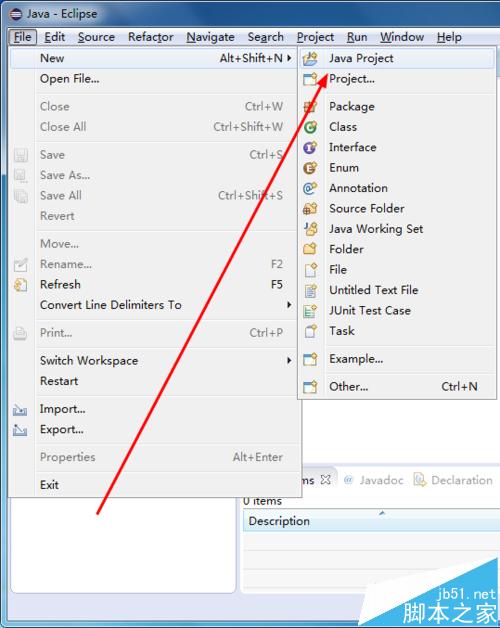Image resolution: width=500 pixels, height=628 pixels.
Task: Choose Exit from the File menu
Action: tap(154, 485)
